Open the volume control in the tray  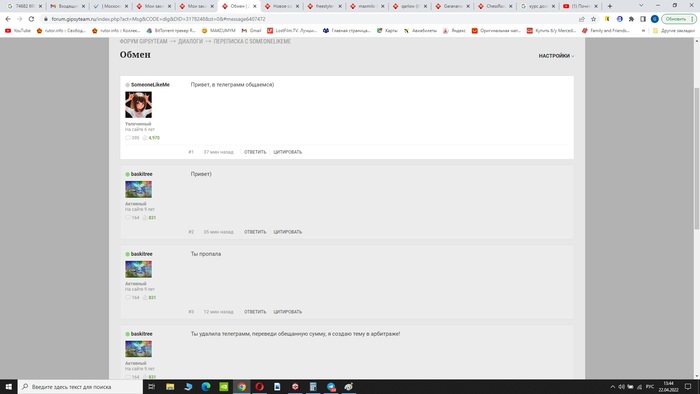coord(621,386)
